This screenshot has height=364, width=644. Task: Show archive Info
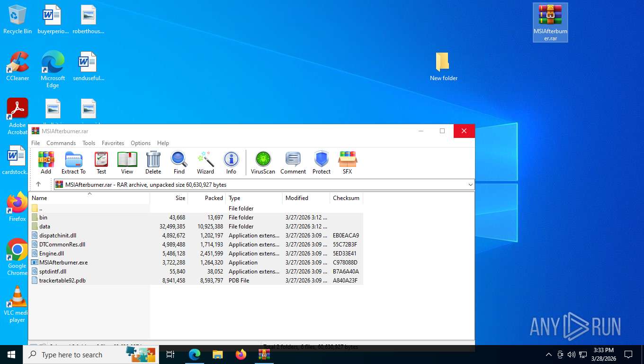231,163
